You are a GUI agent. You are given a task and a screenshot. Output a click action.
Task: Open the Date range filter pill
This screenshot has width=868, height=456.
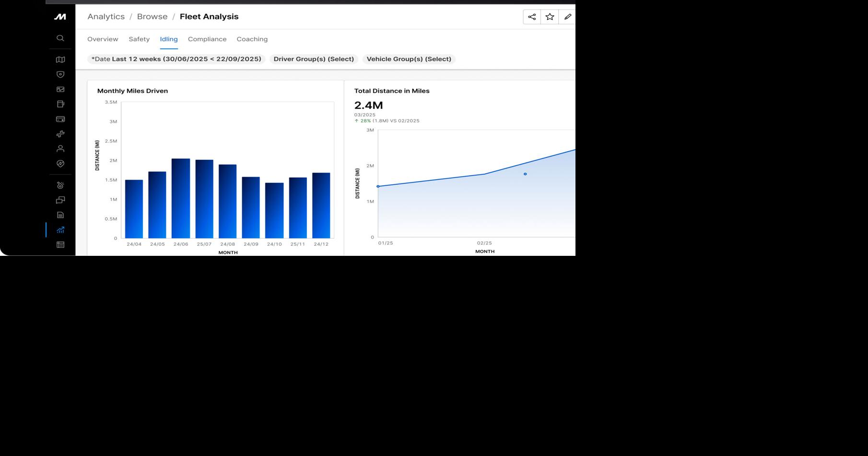[x=176, y=59]
